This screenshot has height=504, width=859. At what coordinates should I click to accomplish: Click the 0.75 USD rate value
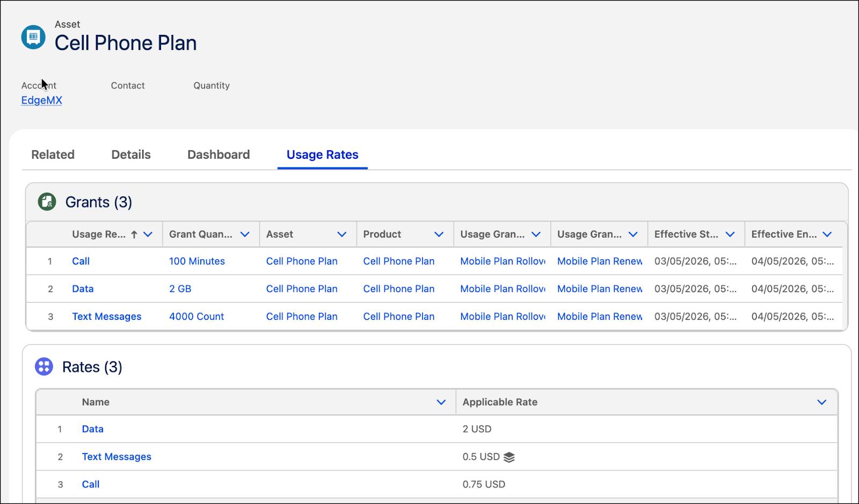[484, 484]
